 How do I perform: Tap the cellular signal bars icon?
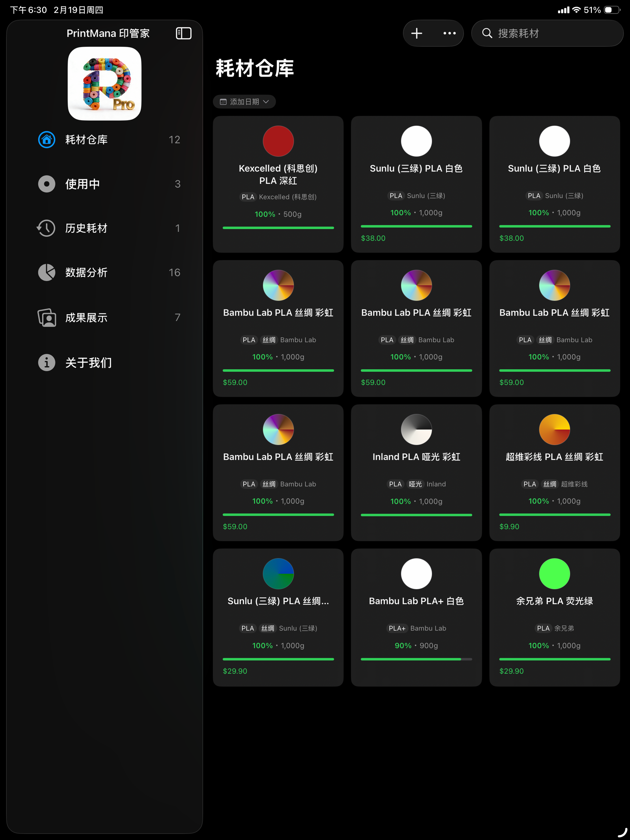point(563,10)
